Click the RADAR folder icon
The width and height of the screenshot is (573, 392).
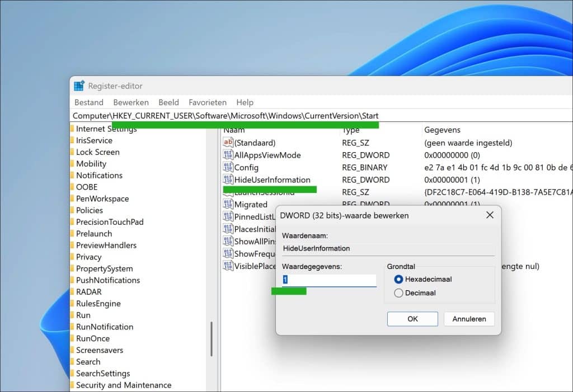[72, 292]
